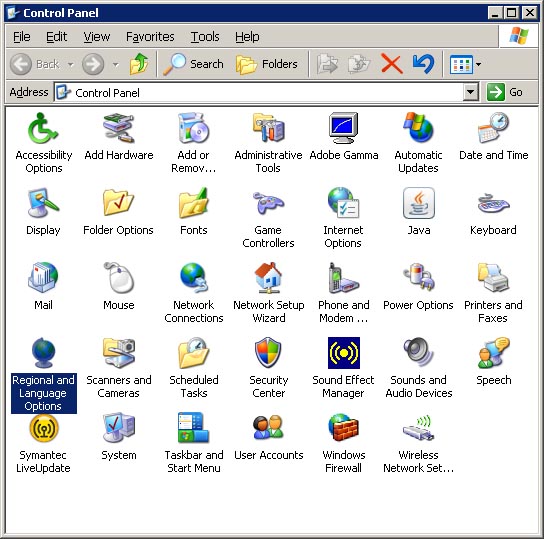Click the Up folder toolbar button
The width and height of the screenshot is (544, 539).
(x=139, y=64)
